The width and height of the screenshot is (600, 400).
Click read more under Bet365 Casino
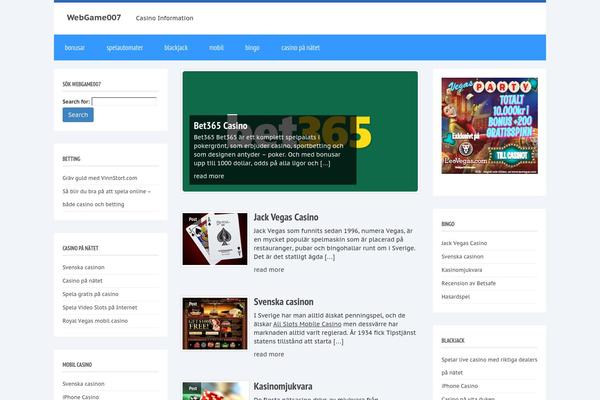209,176
